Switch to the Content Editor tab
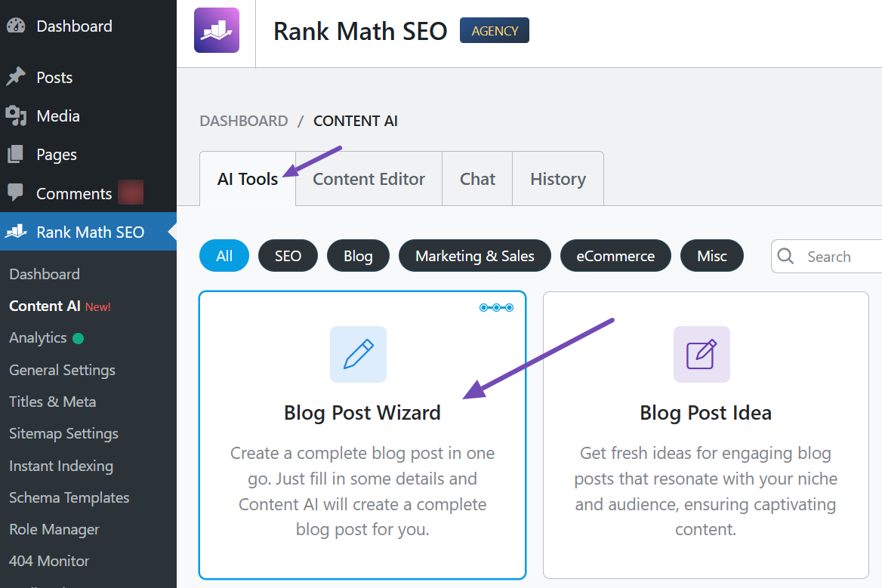The height and width of the screenshot is (588, 882). click(x=369, y=179)
